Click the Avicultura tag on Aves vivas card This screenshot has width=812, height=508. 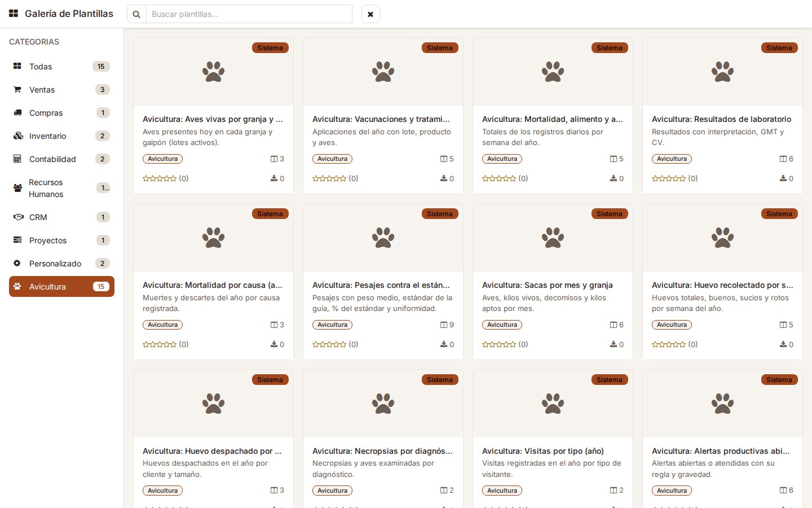coord(163,159)
